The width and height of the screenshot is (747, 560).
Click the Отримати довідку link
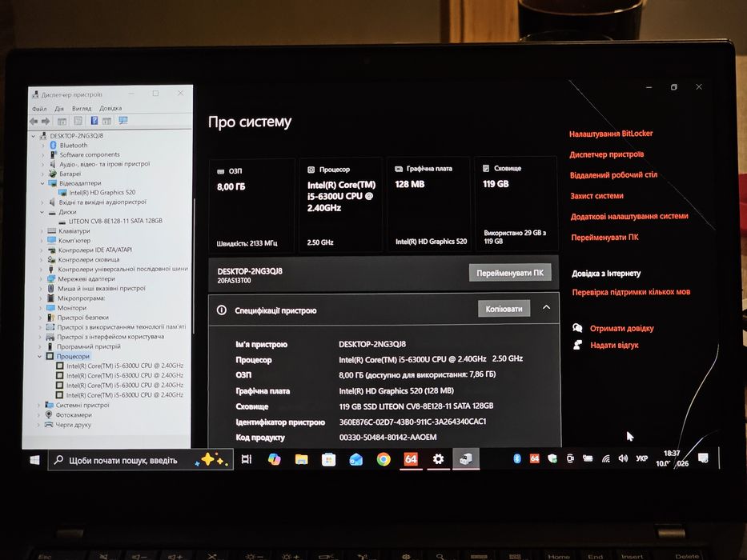tap(622, 328)
